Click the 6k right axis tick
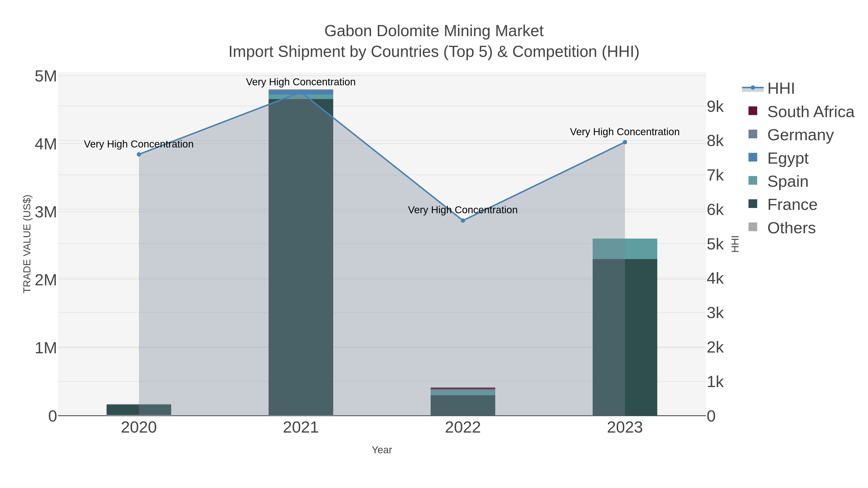The image size is (868, 488). click(715, 209)
